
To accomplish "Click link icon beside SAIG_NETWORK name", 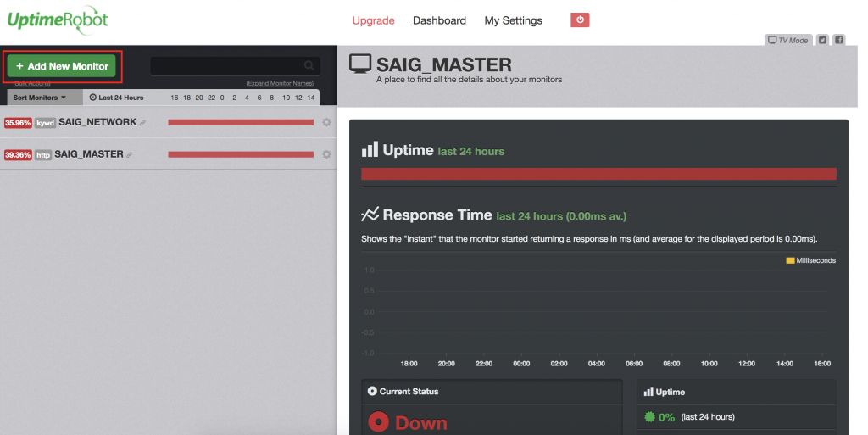I will tap(143, 123).
